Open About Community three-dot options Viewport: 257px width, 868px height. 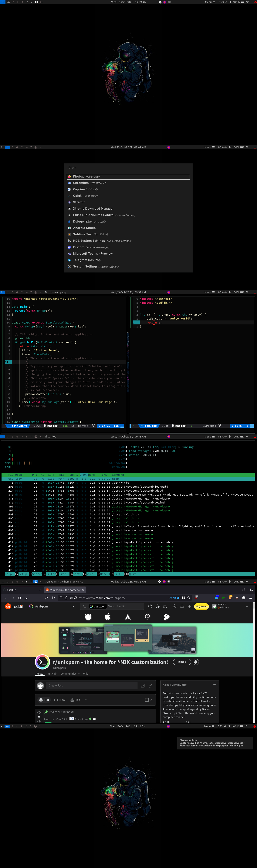(x=214, y=685)
